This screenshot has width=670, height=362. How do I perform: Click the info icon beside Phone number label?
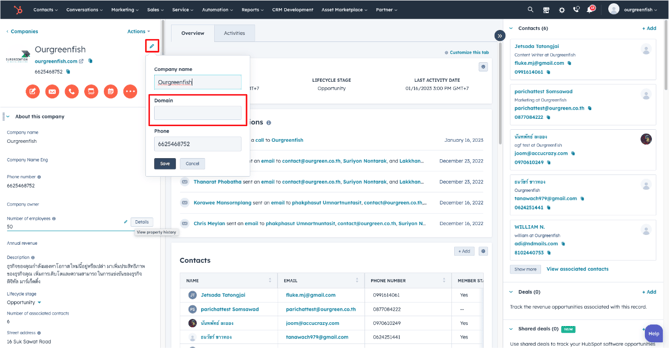pos(39,177)
